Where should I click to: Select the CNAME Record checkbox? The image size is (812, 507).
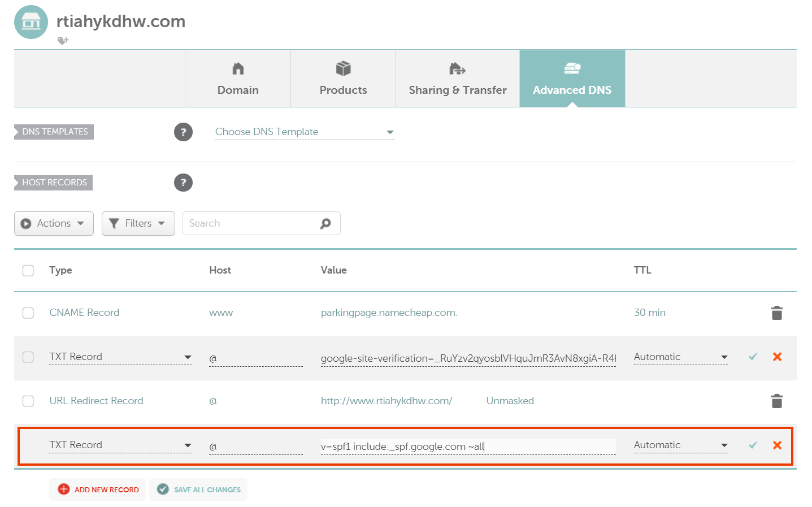28,313
